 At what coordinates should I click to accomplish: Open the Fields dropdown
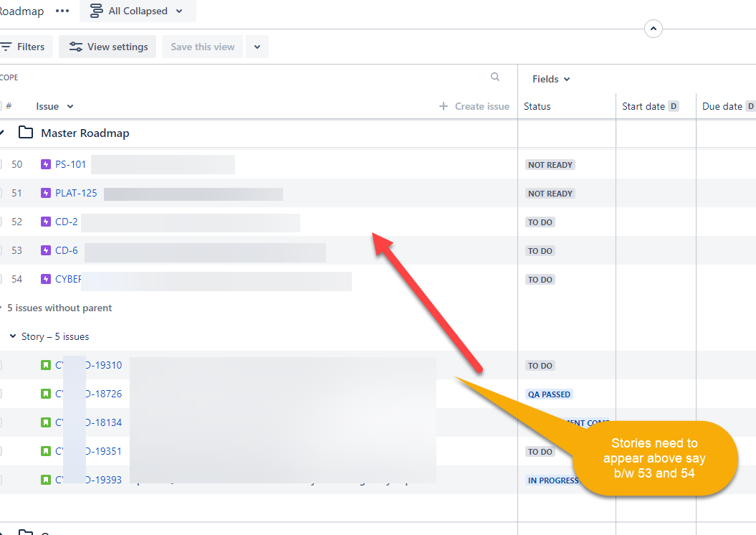[x=550, y=79]
